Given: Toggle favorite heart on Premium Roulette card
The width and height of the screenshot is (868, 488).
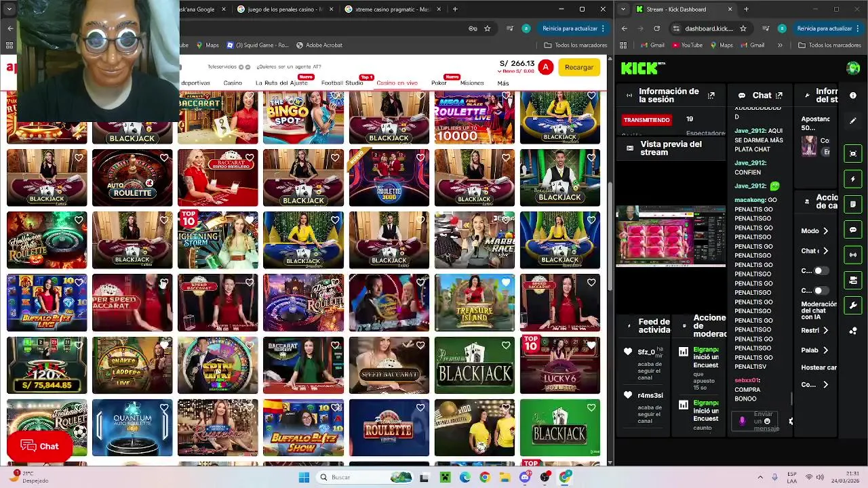Looking at the screenshot, I should [420, 407].
